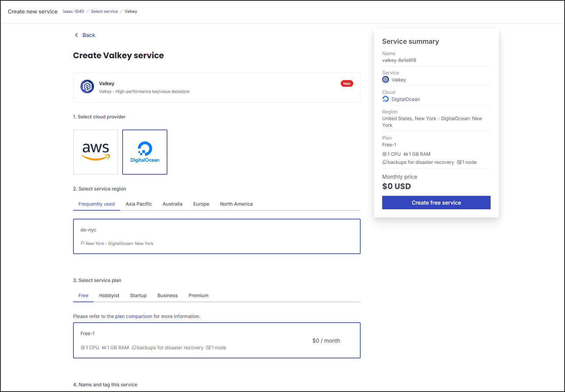
Task: Click the Free-1 value under Plan in summary
Action: coord(389,145)
